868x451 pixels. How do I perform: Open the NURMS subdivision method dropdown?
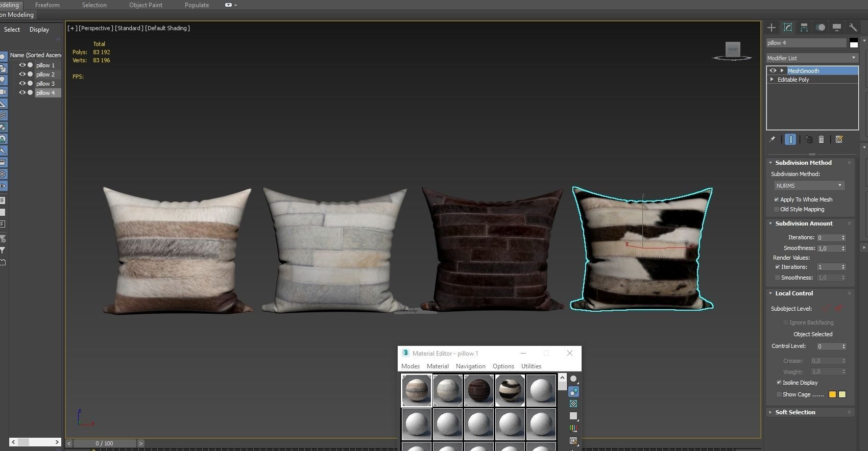point(809,186)
